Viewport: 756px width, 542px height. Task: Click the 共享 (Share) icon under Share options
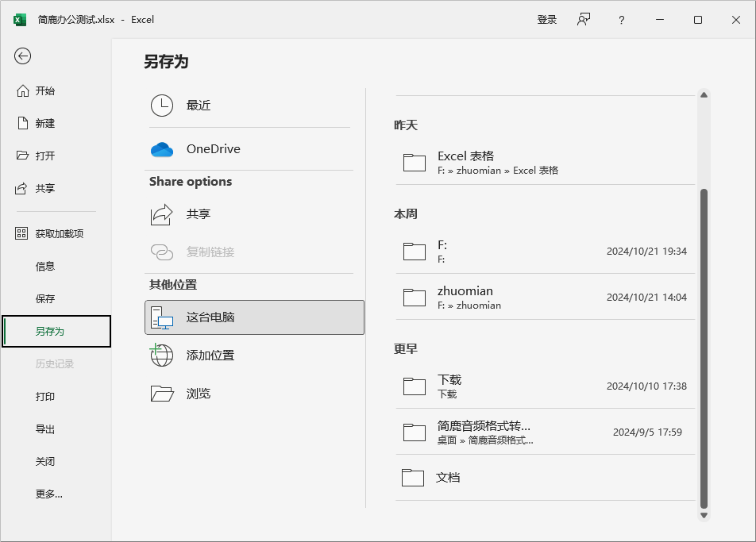point(161,213)
